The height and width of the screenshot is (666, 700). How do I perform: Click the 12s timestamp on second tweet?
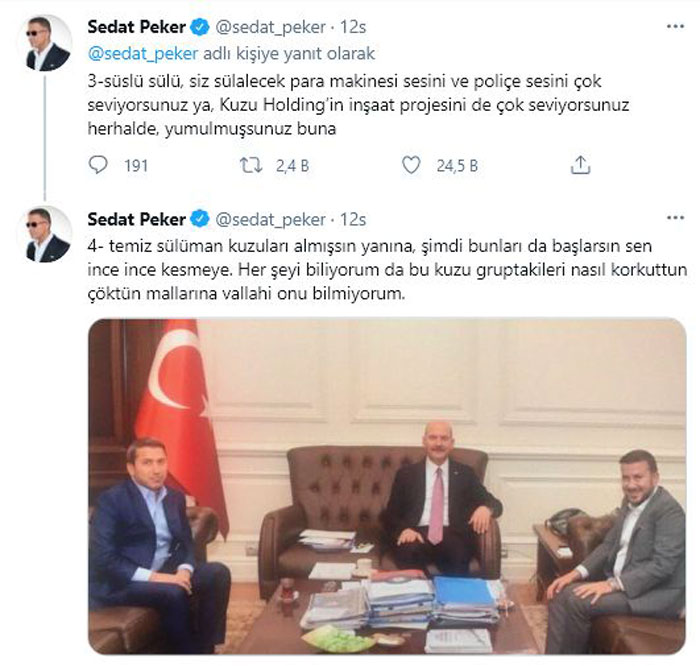(353, 219)
